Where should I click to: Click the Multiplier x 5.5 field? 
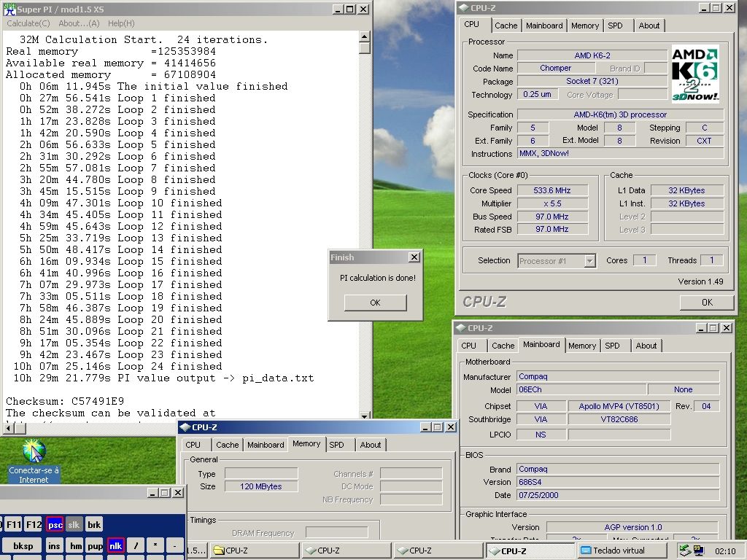pyautogui.click(x=552, y=203)
